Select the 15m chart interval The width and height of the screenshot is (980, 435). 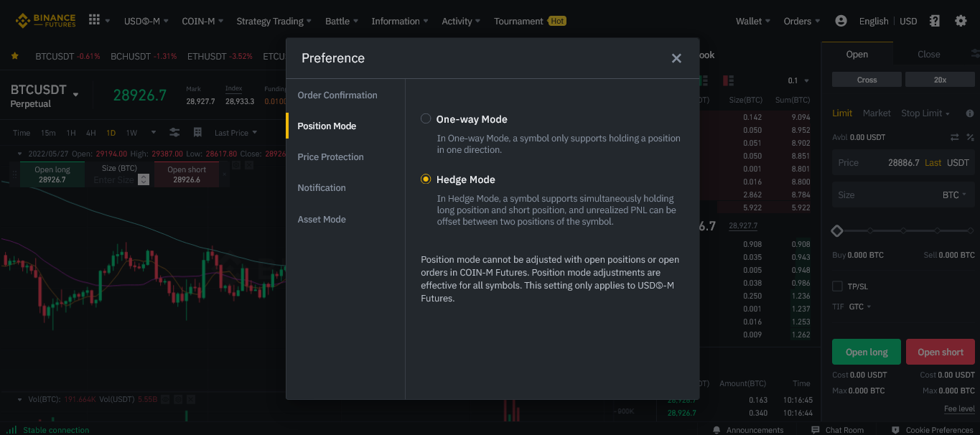click(x=48, y=133)
